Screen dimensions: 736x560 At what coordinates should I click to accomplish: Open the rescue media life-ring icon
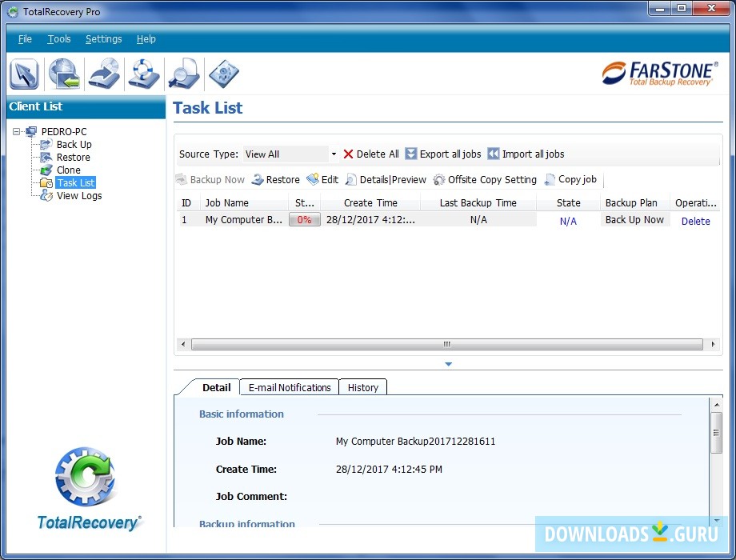143,74
